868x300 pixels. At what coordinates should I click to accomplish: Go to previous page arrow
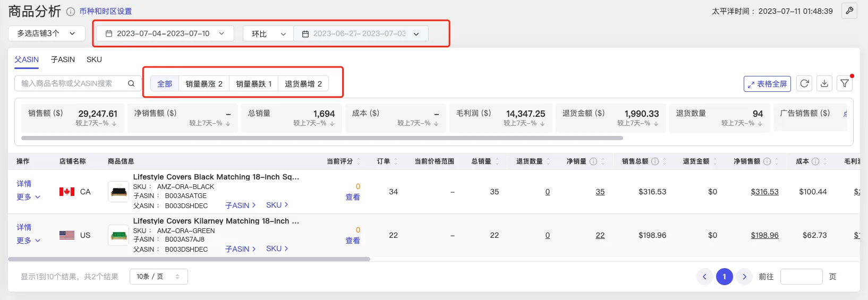pyautogui.click(x=704, y=277)
